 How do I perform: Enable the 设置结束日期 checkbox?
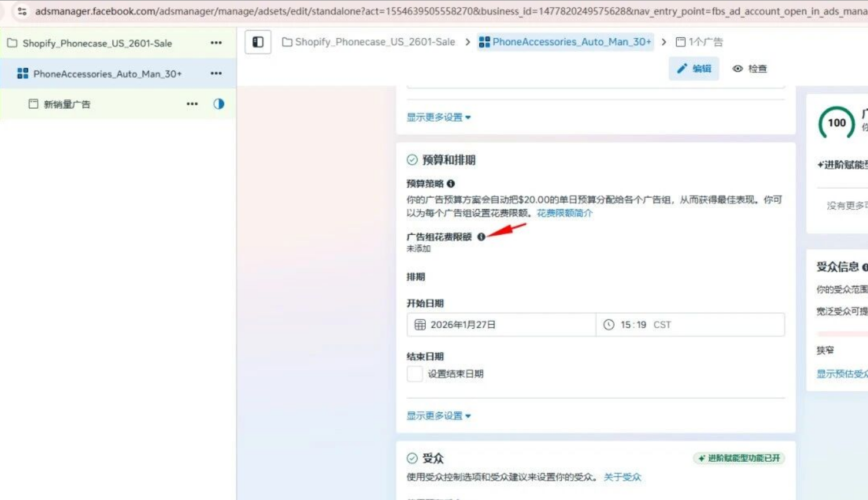tap(415, 374)
